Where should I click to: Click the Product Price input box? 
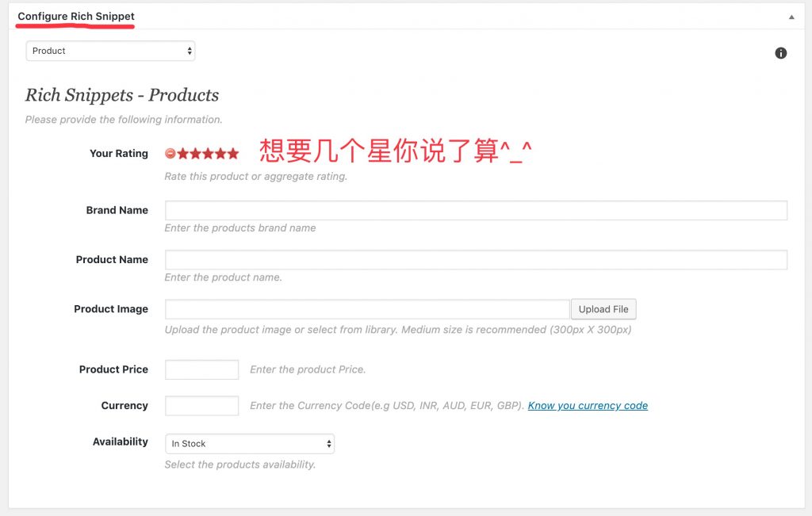[201, 369]
